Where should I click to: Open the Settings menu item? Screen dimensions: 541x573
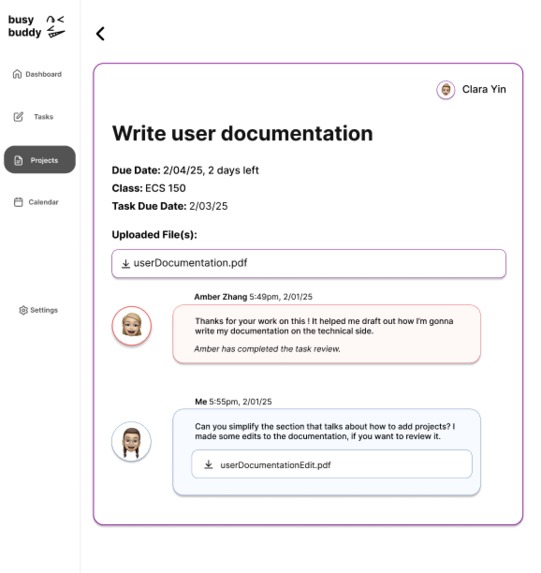coord(38,310)
